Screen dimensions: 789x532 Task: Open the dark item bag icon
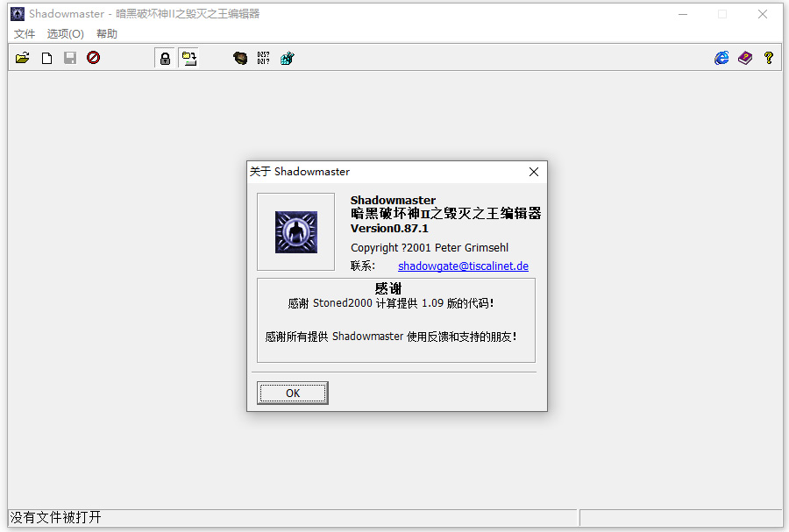[x=240, y=59]
